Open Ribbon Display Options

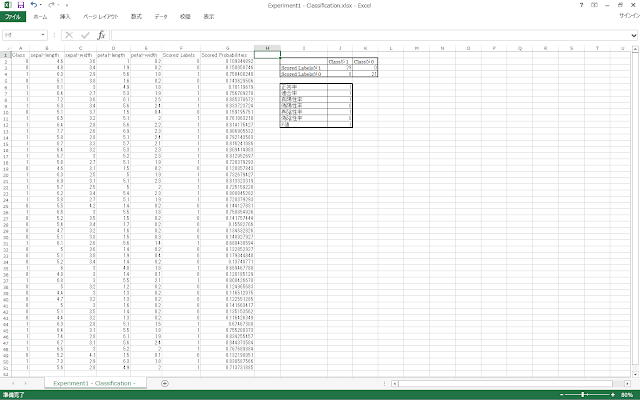[x=595, y=5]
